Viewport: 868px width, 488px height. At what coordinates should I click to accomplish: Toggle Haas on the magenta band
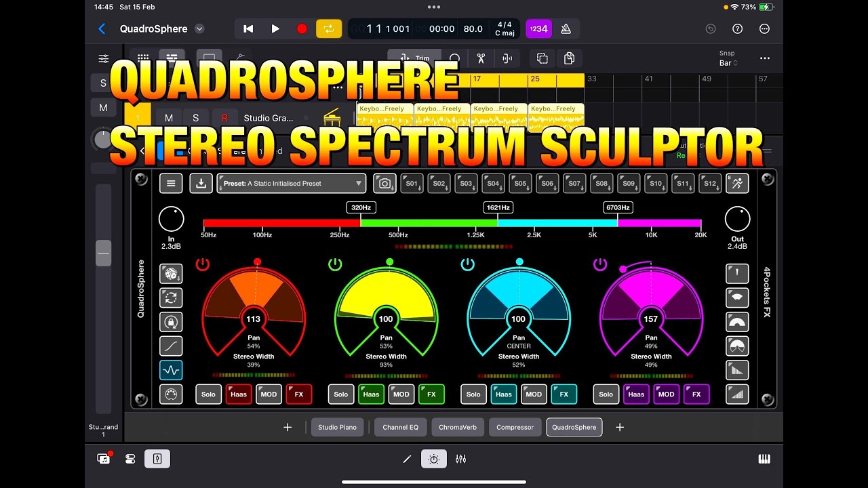pyautogui.click(x=636, y=394)
